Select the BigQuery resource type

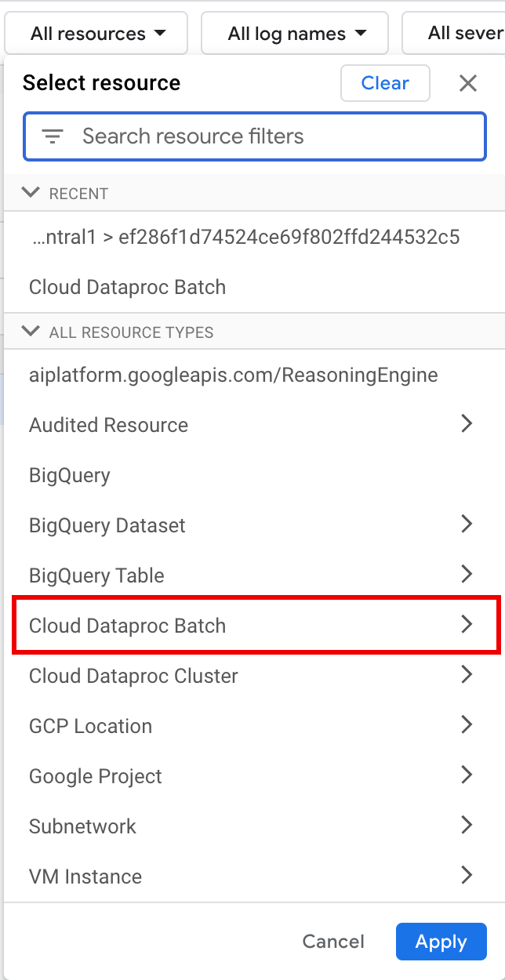[x=70, y=475]
